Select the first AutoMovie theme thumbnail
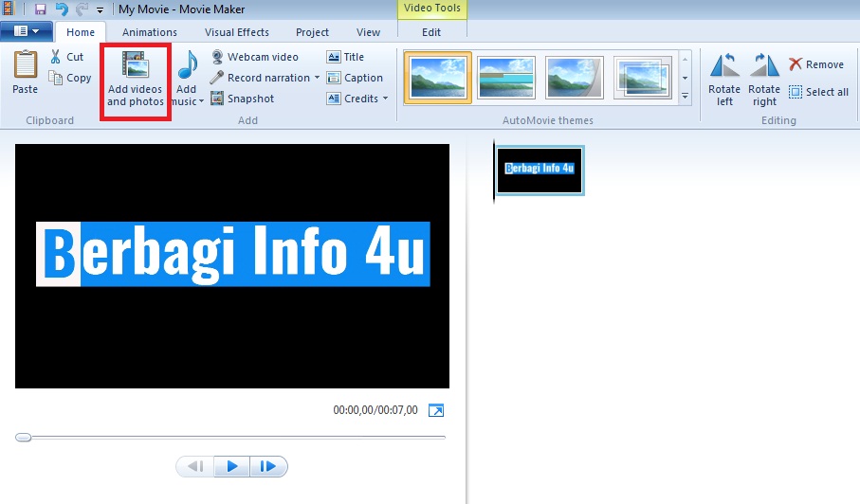Viewport: 860px width, 504px height. coord(438,78)
